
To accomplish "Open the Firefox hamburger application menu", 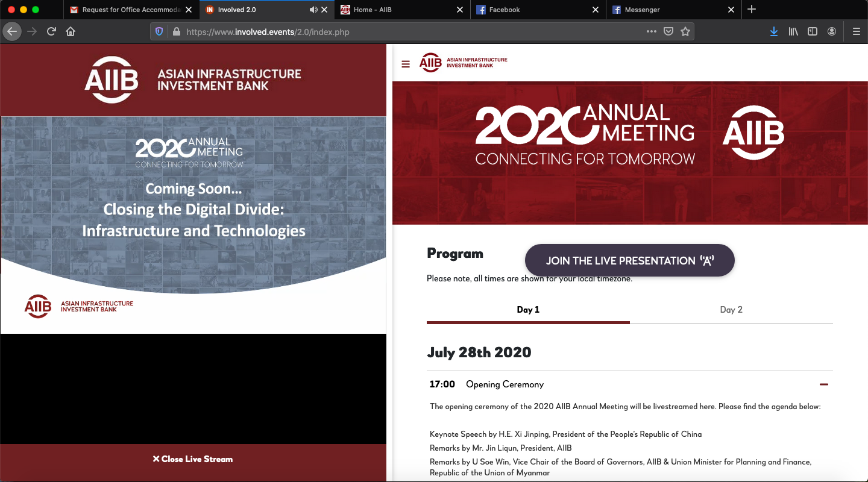I will coord(857,31).
